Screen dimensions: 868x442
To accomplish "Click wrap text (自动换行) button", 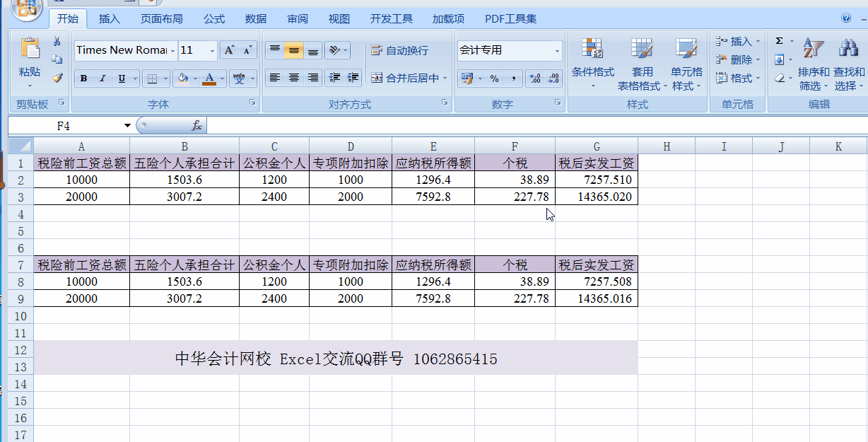I will click(x=400, y=50).
